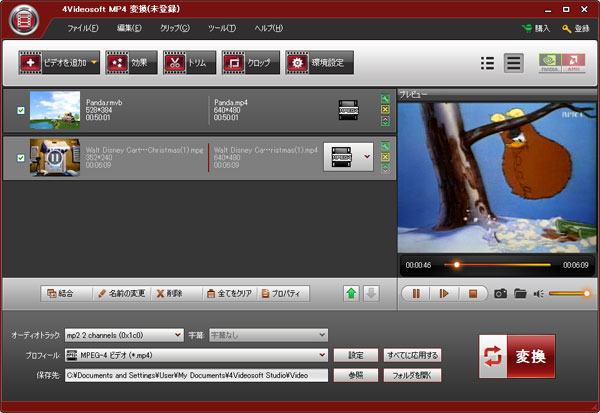600x413 pixels.
Task: Open the ヘルプ(H) menu
Action: [269, 28]
